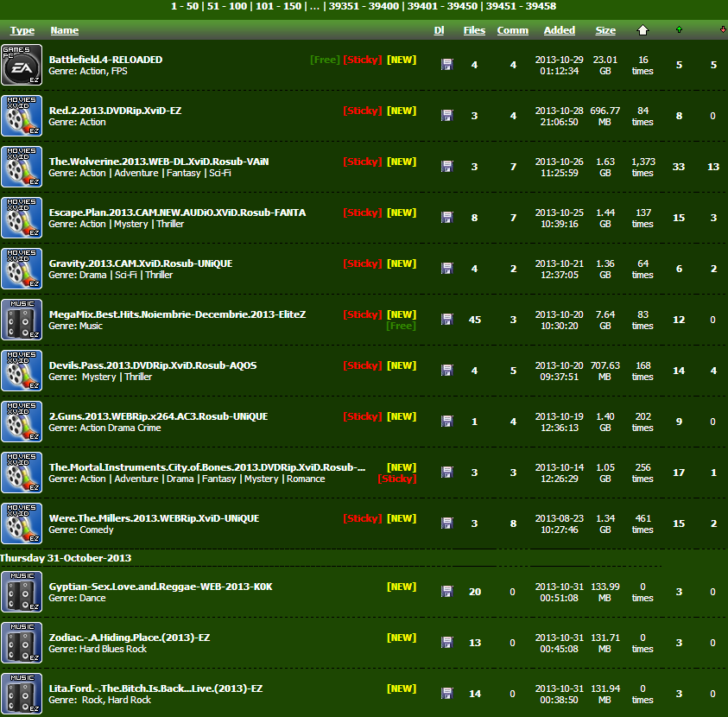Jump to results page 39351 - 39400

[364, 7]
